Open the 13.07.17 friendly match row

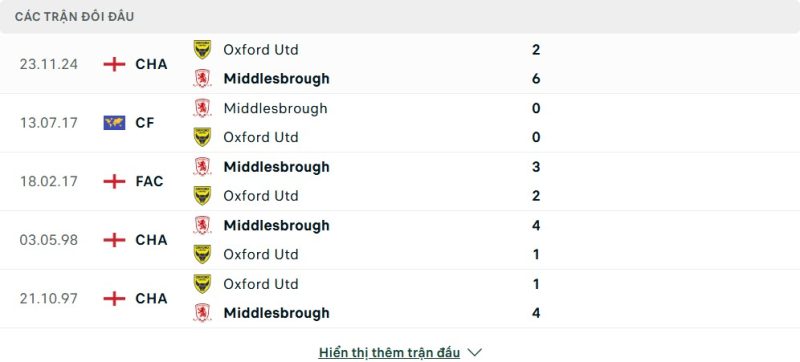click(x=400, y=123)
